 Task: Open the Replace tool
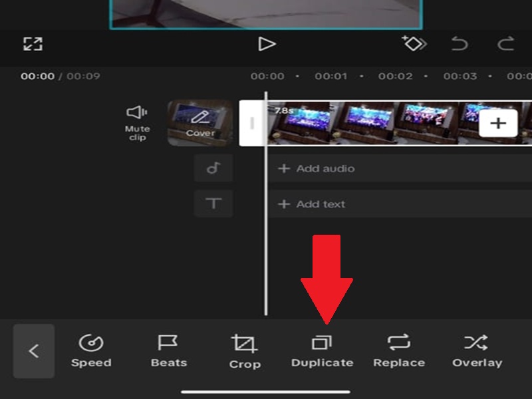point(399,351)
